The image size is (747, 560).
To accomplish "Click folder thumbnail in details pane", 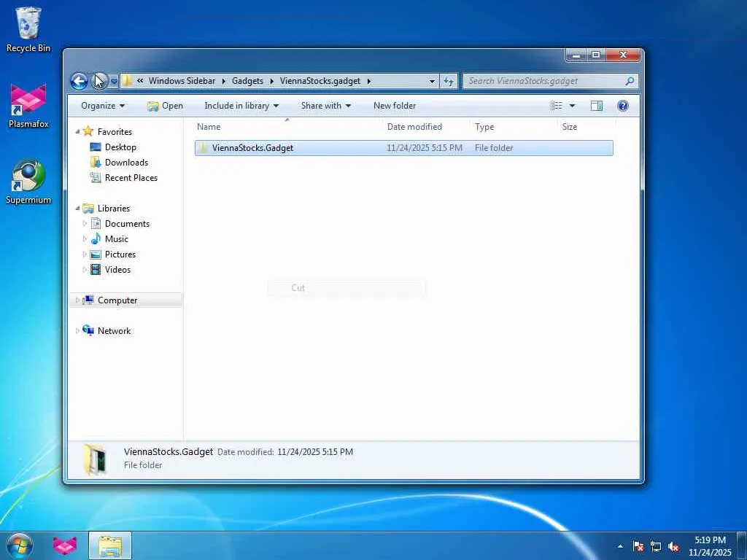I will tap(95, 459).
